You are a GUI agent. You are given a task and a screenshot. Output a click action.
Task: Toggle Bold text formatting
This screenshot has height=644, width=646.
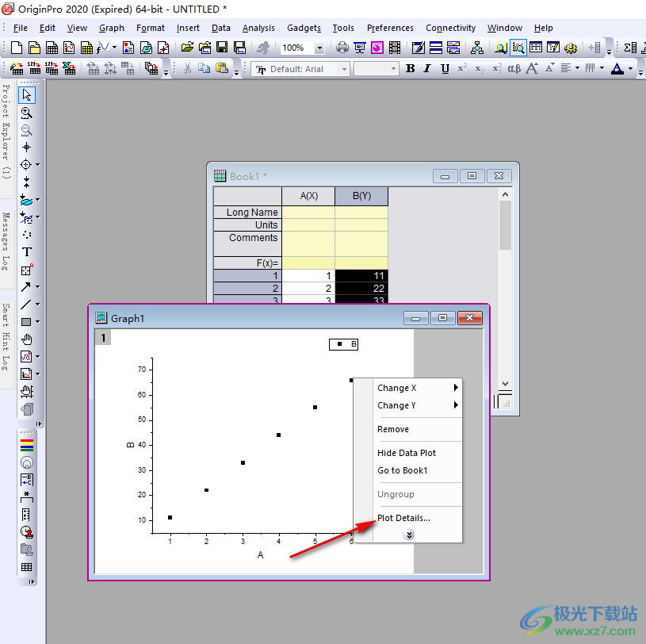[x=411, y=69]
